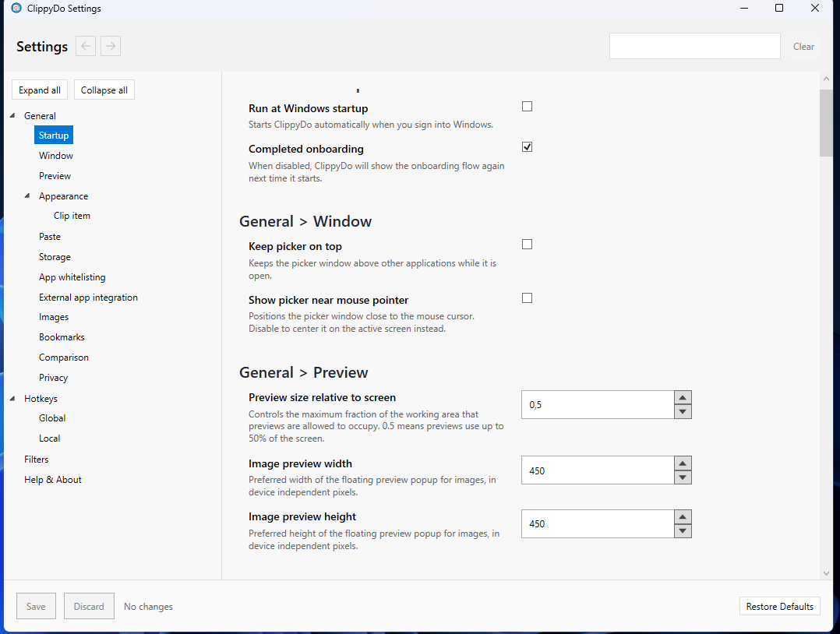Enable Run at Windows startup
This screenshot has height=634, width=840.
click(527, 106)
